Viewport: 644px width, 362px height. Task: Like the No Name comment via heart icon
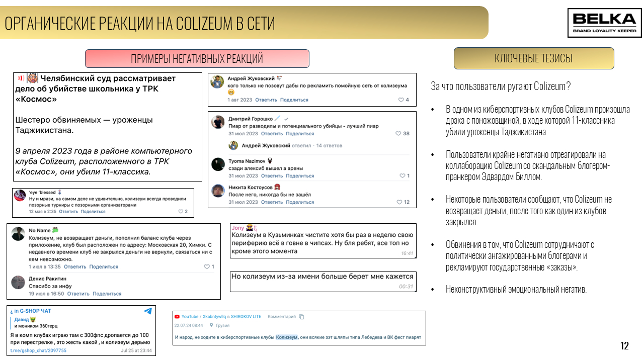click(x=206, y=267)
